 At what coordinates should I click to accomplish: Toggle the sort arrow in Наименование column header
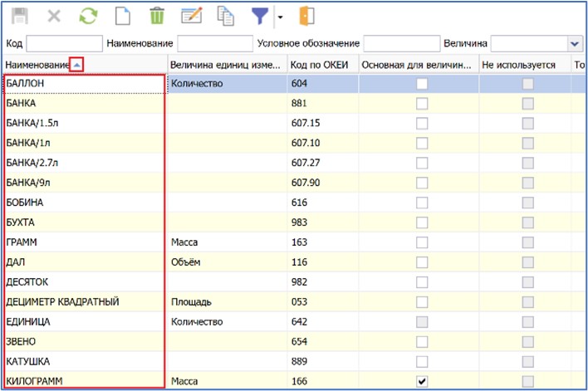(76, 64)
